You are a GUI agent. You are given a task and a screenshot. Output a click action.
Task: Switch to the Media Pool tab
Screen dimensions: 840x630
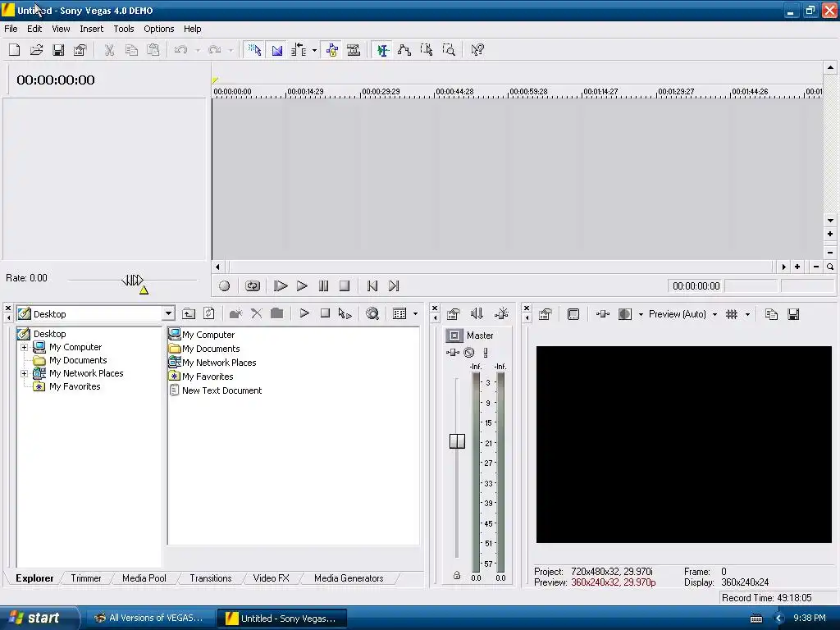(x=144, y=578)
